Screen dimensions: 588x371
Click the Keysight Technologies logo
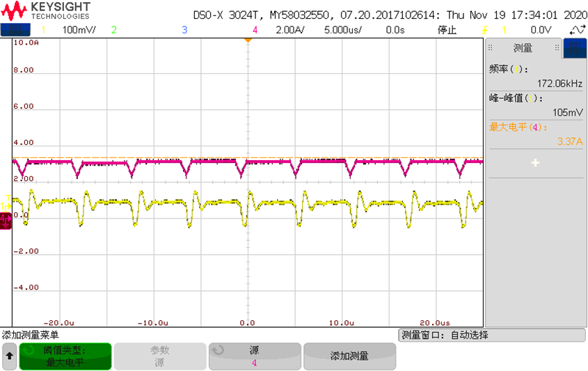coord(46,11)
